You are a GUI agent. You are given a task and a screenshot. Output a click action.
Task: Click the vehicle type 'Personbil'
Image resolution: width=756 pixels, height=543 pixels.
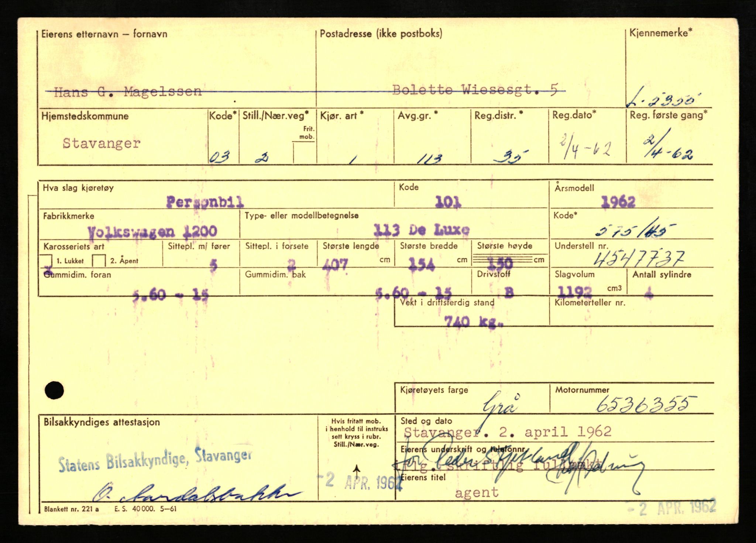coord(205,202)
